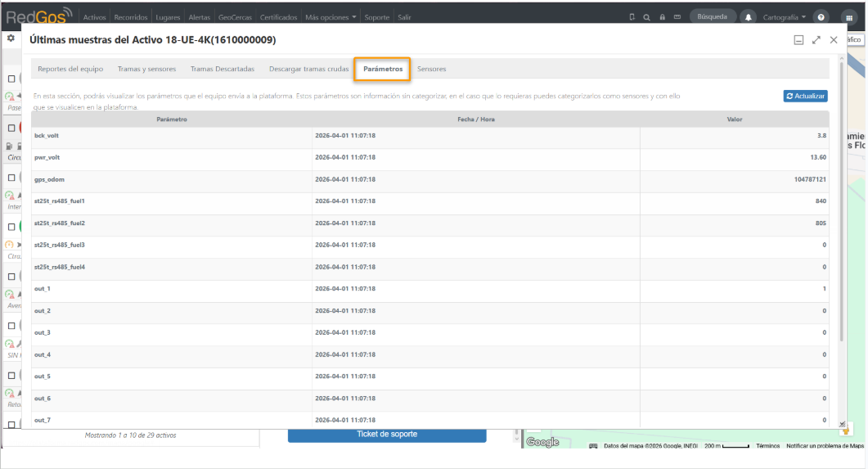Minimize the Últimas muestras dialog
868x469 pixels.
(798, 40)
